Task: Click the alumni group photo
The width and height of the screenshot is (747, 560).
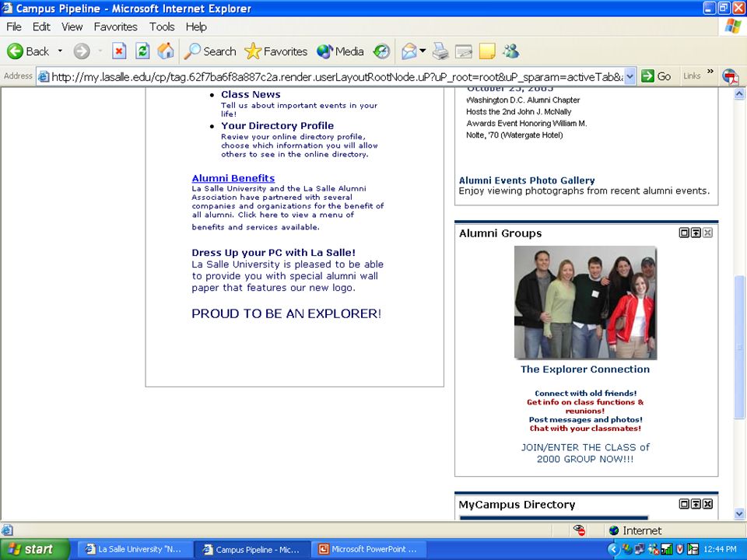Action: 585,303
